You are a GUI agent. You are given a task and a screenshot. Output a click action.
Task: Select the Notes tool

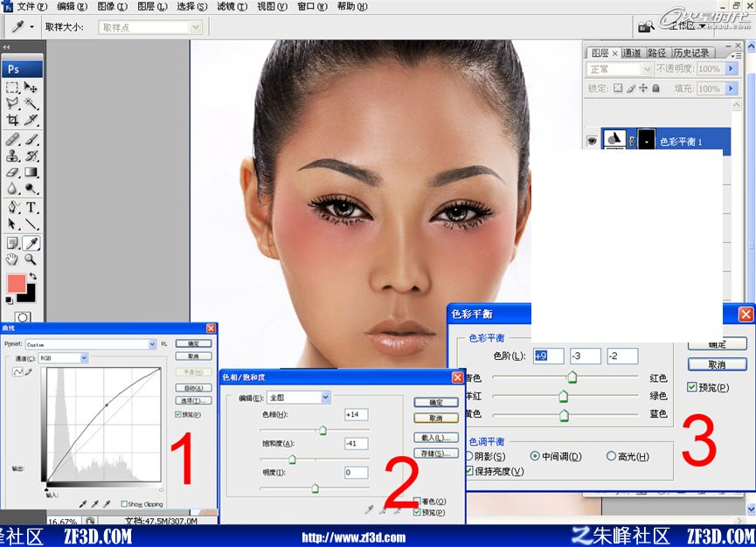pyautogui.click(x=12, y=244)
